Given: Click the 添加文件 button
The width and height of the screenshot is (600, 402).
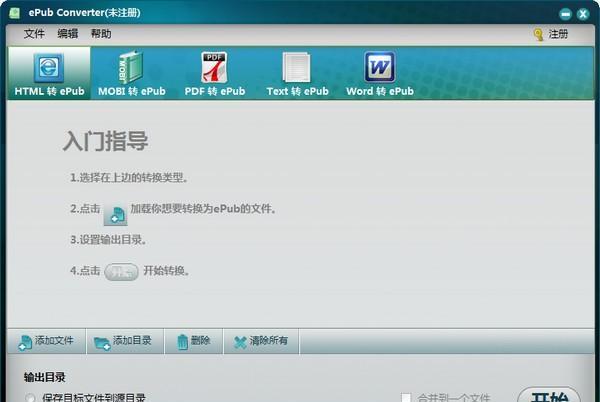Looking at the screenshot, I should coord(46,341).
